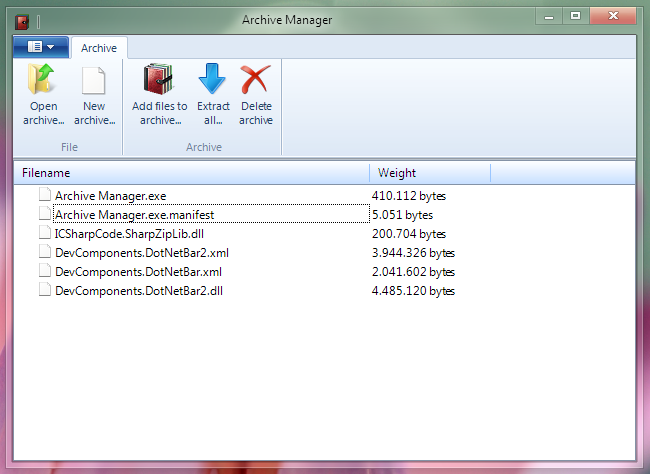Click the 2.041.602 bytes weight value
Viewport: 650px width, 474px height.
[x=413, y=272]
